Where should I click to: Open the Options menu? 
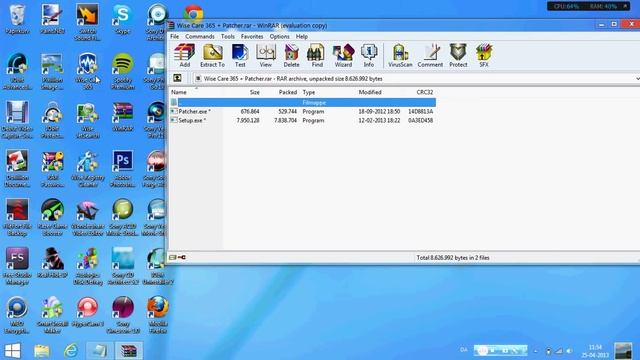(279, 36)
